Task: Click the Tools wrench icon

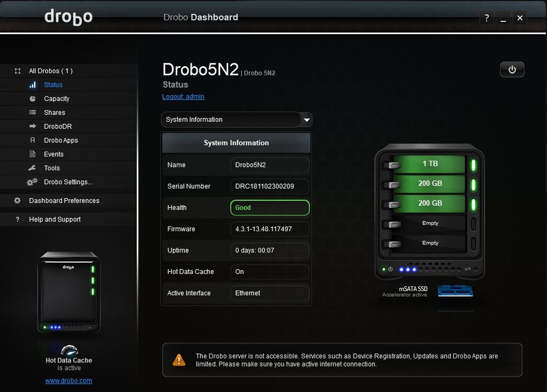Action: point(32,168)
